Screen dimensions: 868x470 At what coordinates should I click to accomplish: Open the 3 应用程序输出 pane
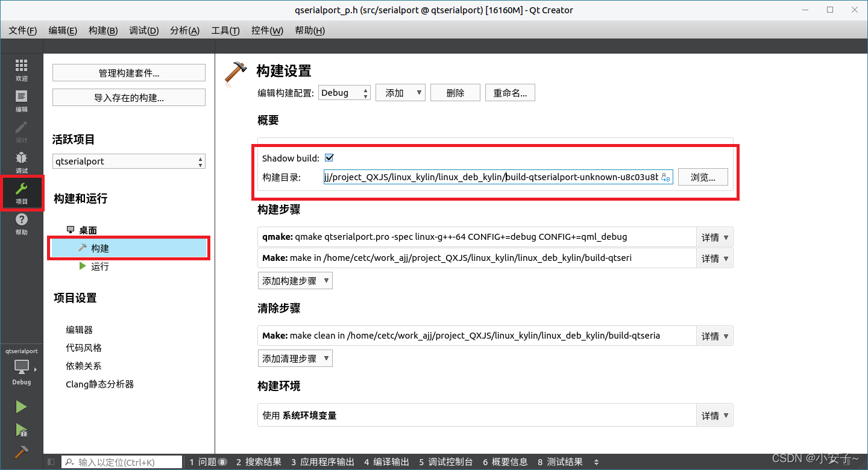(322, 462)
